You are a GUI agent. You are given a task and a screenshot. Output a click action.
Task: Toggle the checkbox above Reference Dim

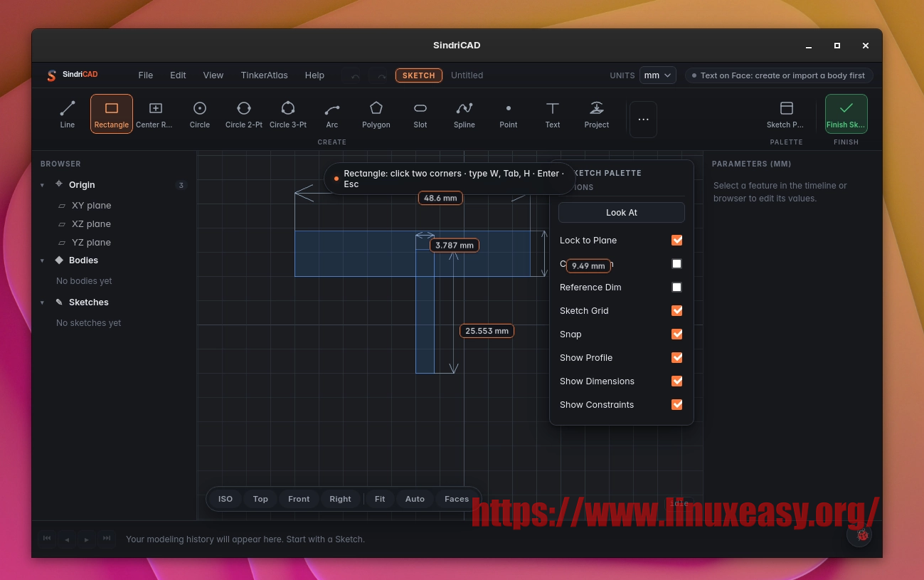pyautogui.click(x=677, y=264)
